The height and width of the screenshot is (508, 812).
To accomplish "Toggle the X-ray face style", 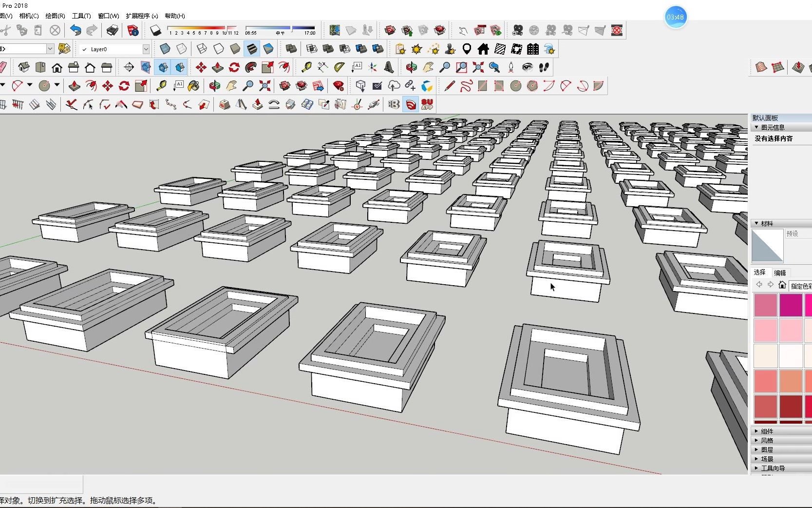I will pyautogui.click(x=165, y=49).
